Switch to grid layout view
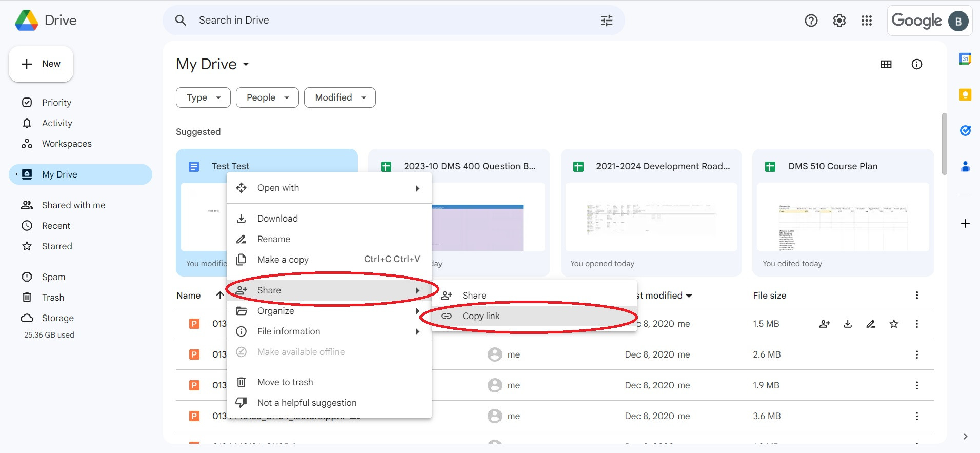This screenshot has width=980, height=453. [886, 64]
